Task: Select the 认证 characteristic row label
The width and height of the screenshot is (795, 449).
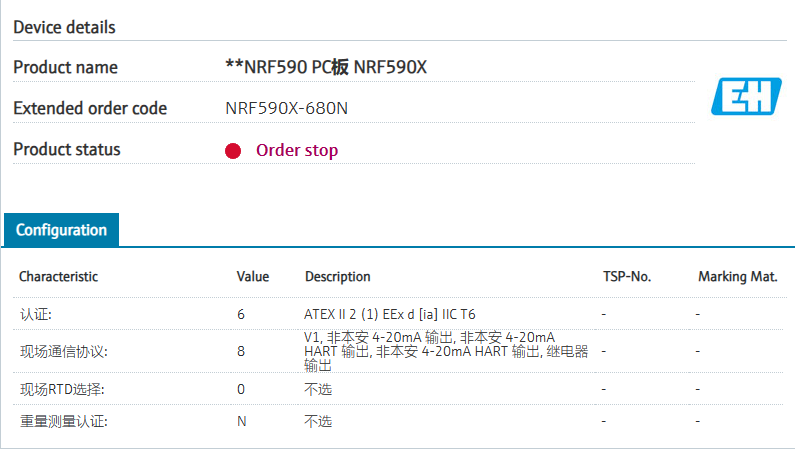Action: coord(37,314)
